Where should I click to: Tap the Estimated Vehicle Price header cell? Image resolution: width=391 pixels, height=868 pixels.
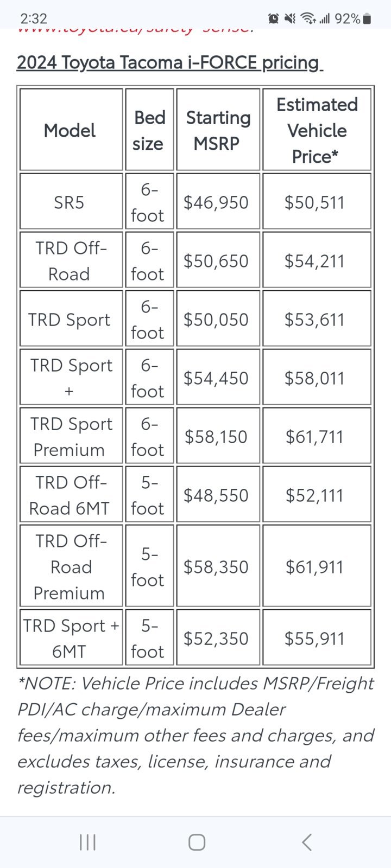tap(317, 130)
